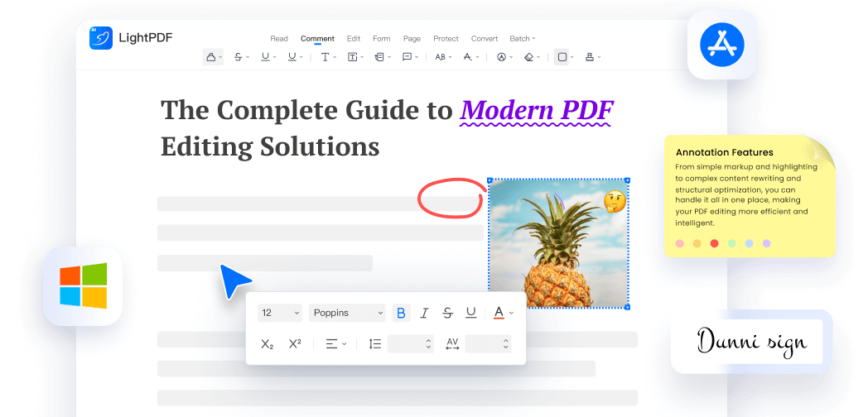Viewport: 868px width, 417px height.
Task: Click the red oval drawing annotation
Action: 451,196
